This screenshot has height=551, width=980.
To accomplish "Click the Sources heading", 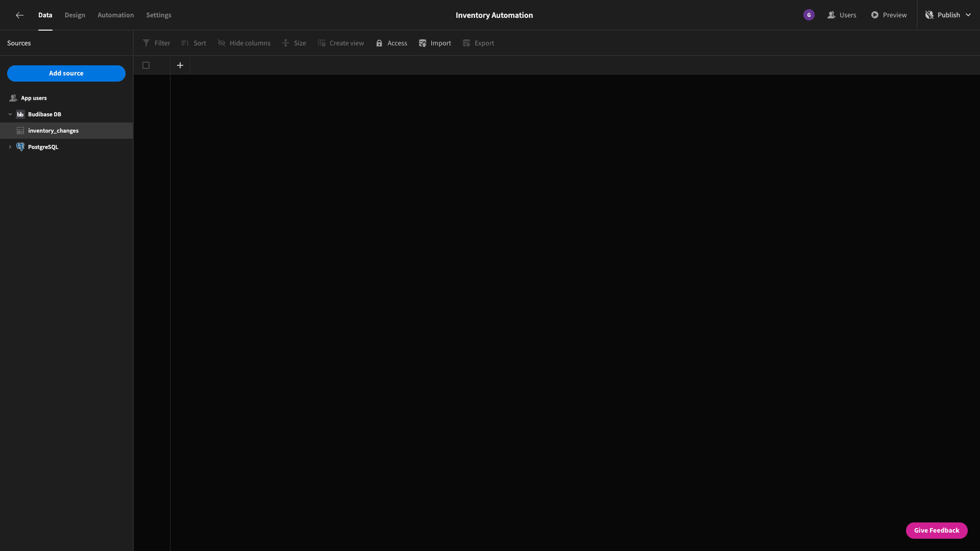I will coord(19,43).
